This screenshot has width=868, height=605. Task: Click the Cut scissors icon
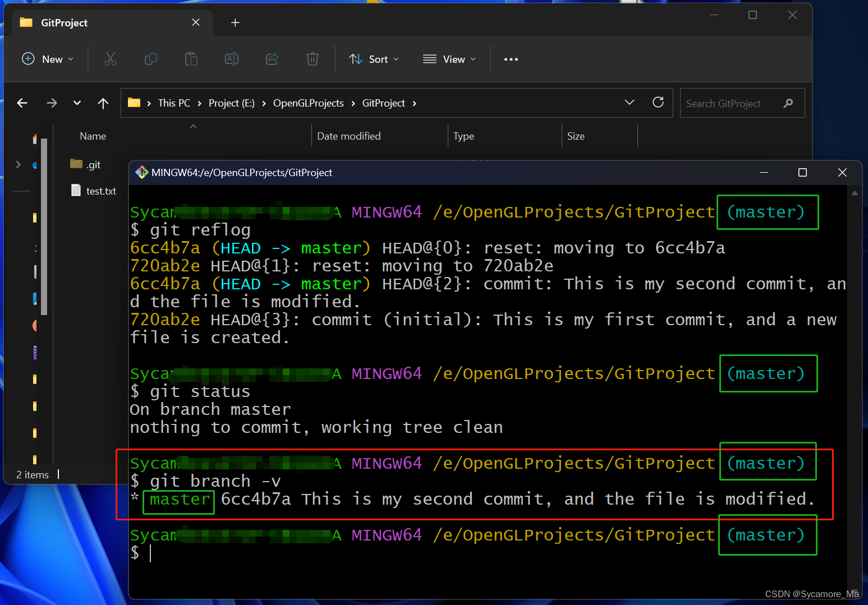pos(111,59)
